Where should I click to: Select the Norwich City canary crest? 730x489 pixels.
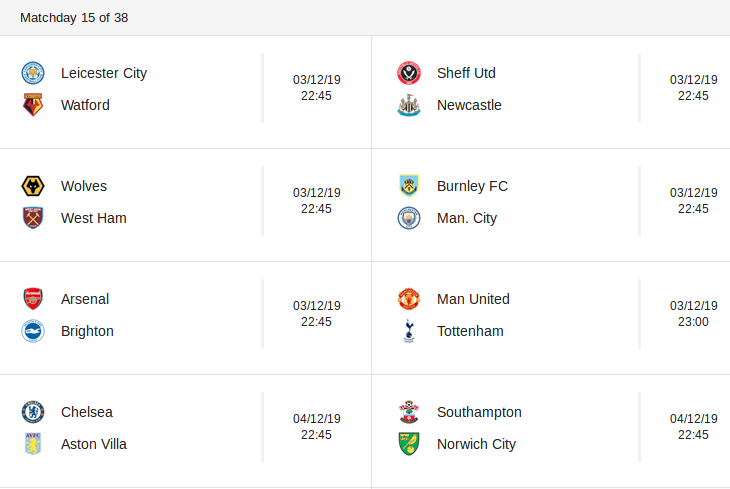point(409,444)
